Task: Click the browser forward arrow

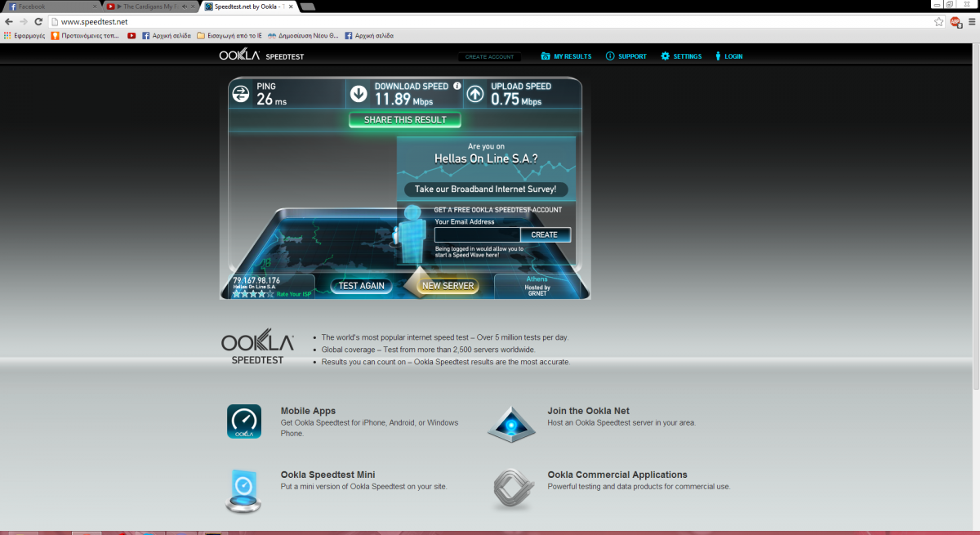Action: [23, 21]
